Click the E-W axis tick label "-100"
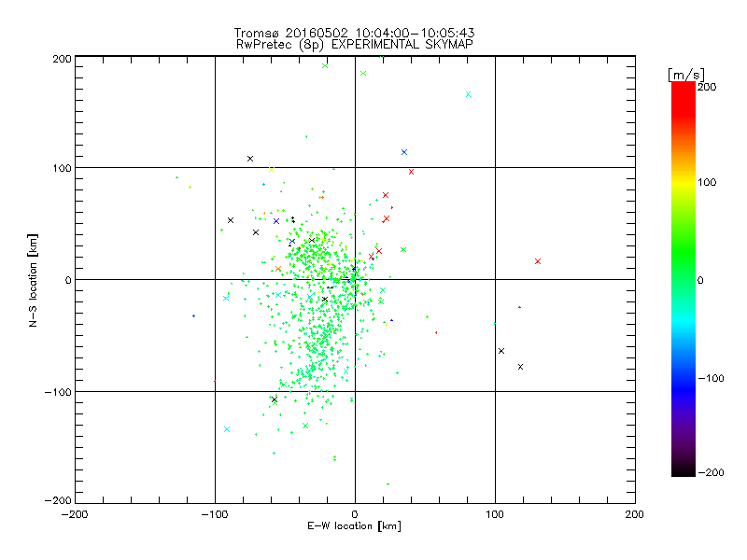Viewport: 747px width, 560px height. (215, 514)
